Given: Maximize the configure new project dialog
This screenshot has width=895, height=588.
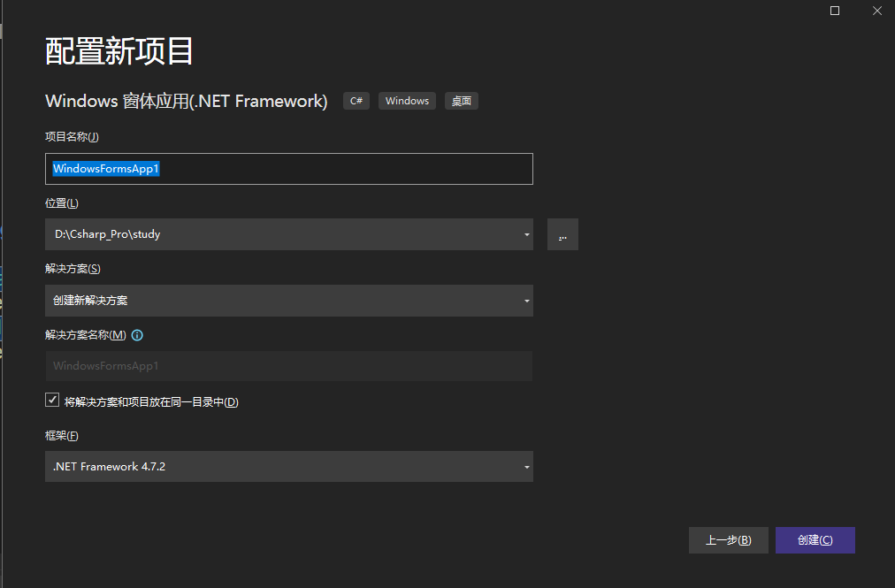Looking at the screenshot, I should [835, 11].
